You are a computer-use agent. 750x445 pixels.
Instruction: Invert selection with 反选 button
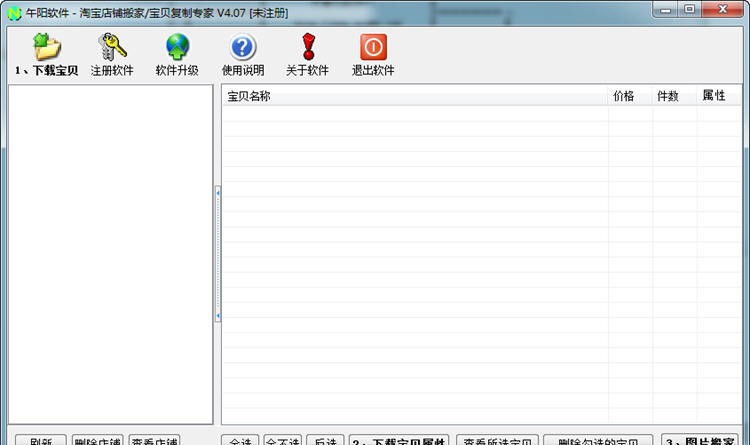(325, 440)
